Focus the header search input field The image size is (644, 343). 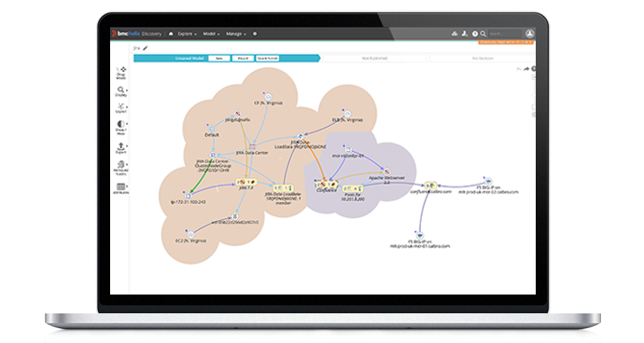505,34
